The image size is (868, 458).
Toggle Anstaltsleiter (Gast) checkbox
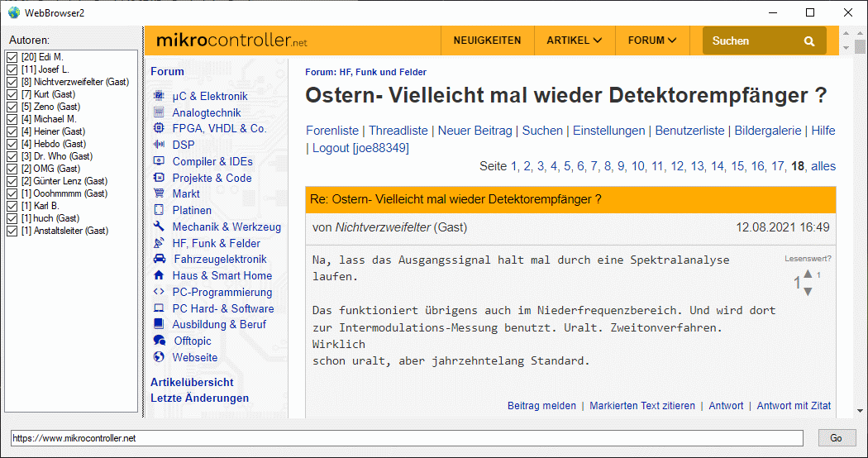click(x=12, y=231)
